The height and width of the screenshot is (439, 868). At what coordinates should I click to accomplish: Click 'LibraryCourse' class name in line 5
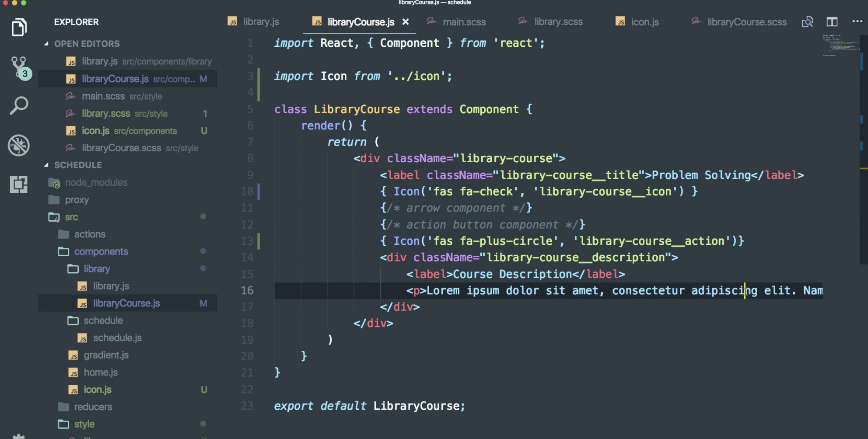357,109
